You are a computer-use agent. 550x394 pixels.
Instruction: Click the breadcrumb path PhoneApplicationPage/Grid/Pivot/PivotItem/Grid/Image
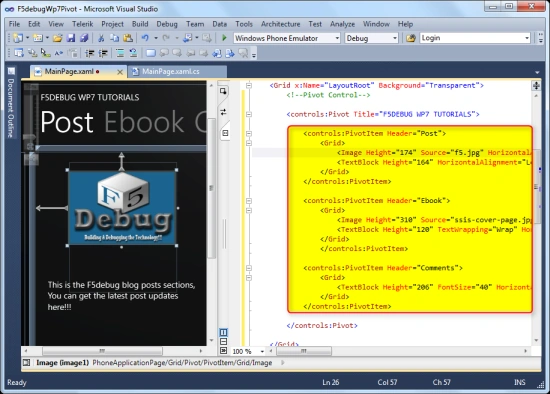pos(182,362)
